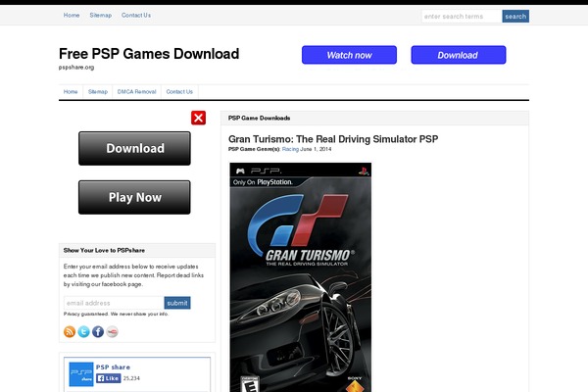Click PSP share logo thumbnail
The width and height of the screenshot is (588, 392).
(81, 374)
